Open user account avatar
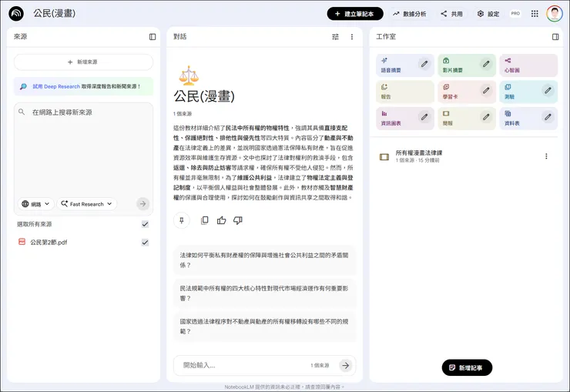This screenshot has height=392, width=570. click(555, 14)
